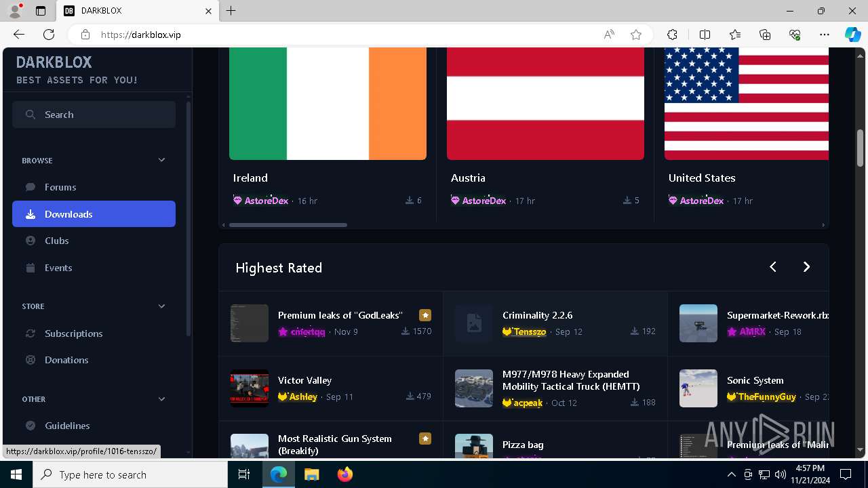
Task: Open the United States title link
Action: (702, 178)
